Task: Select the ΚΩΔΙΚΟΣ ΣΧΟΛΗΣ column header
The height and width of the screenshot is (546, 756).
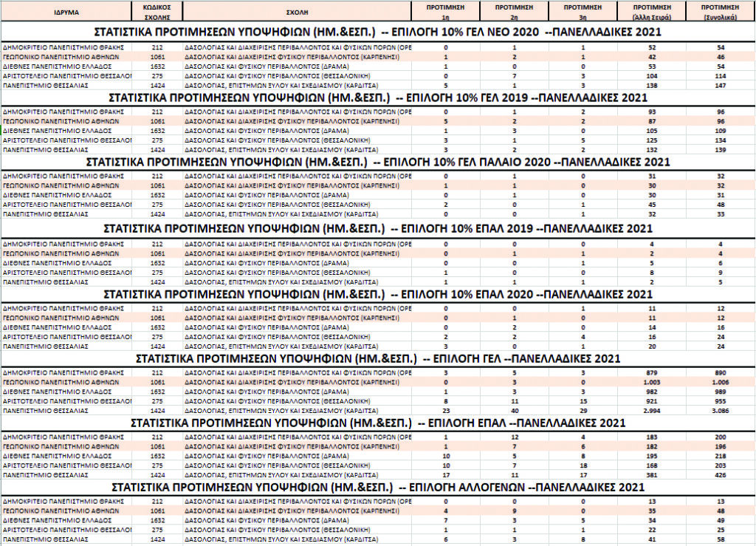Action: [157, 13]
